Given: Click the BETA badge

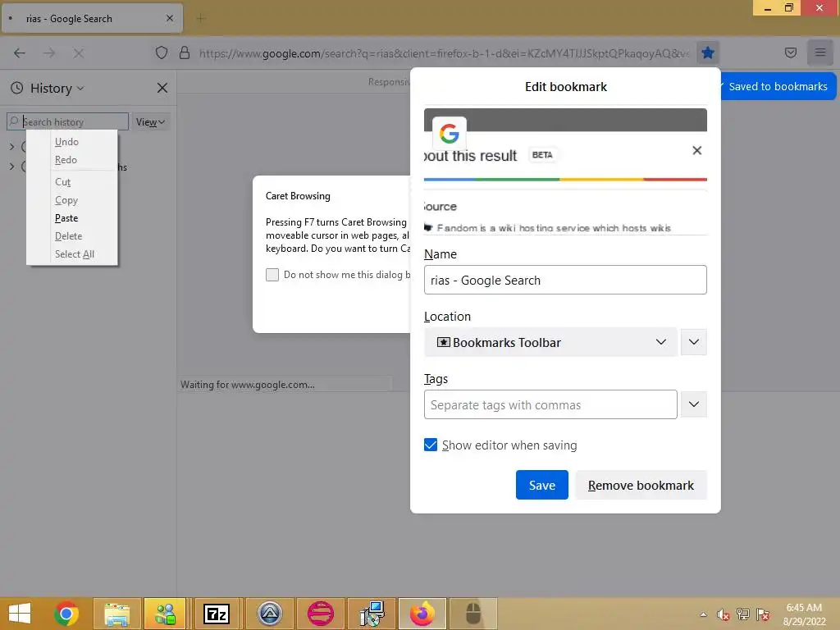Looking at the screenshot, I should click(x=542, y=155).
